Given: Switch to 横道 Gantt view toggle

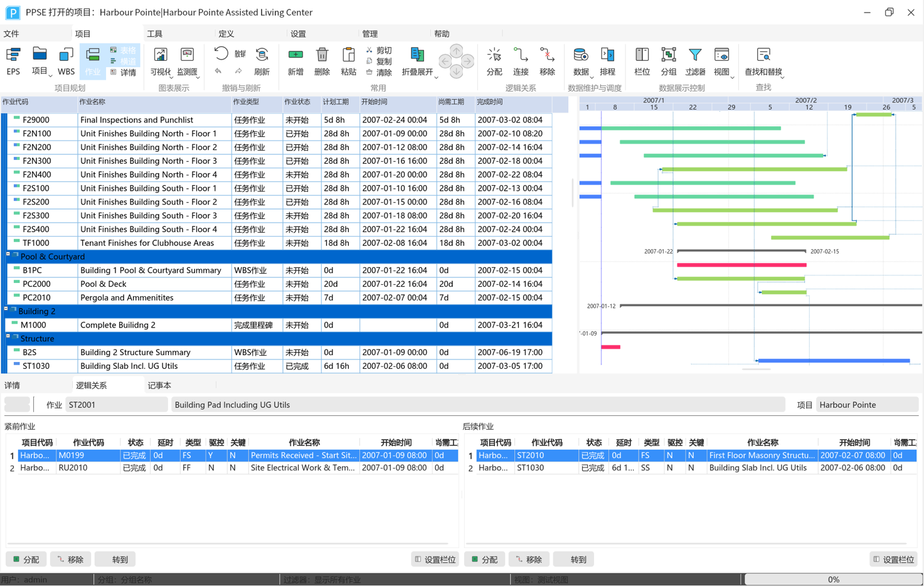Looking at the screenshot, I should pos(123,61).
